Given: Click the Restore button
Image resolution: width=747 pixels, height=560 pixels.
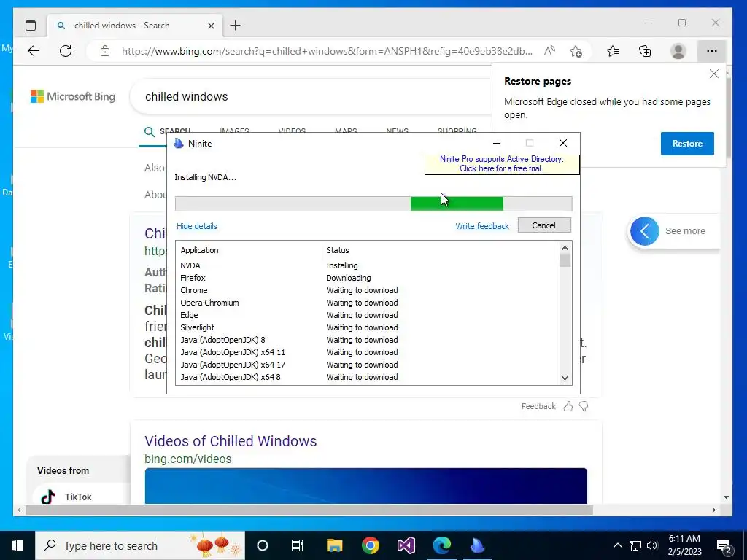Looking at the screenshot, I should tap(687, 144).
